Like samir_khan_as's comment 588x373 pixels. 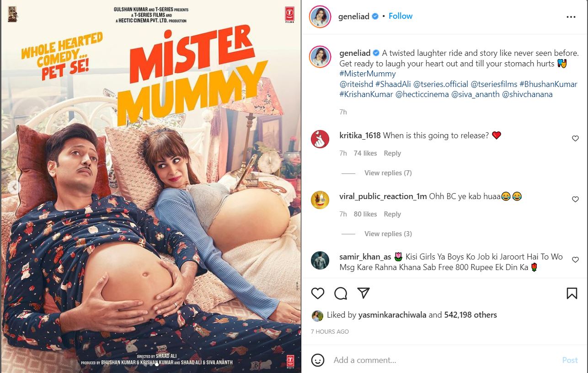coord(576,260)
